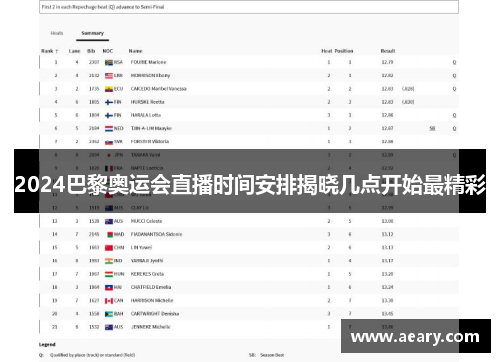
Task: Switch to the Heats tab
Action: 57,33
